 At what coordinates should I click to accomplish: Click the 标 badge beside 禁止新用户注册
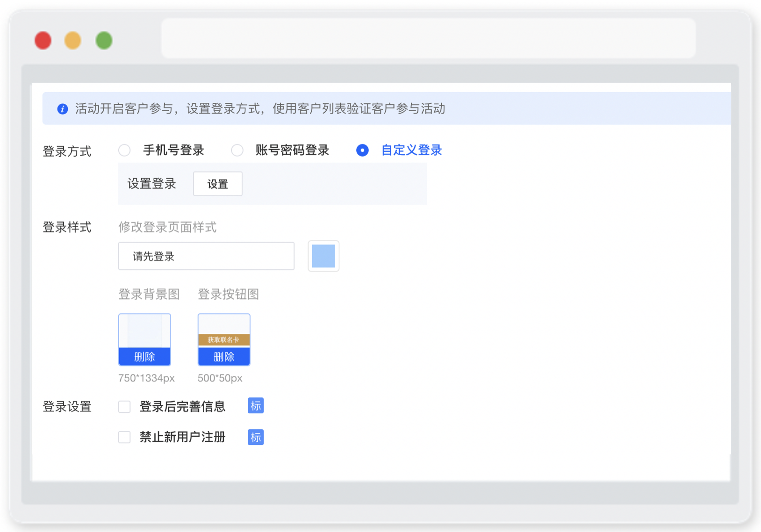[x=256, y=437]
